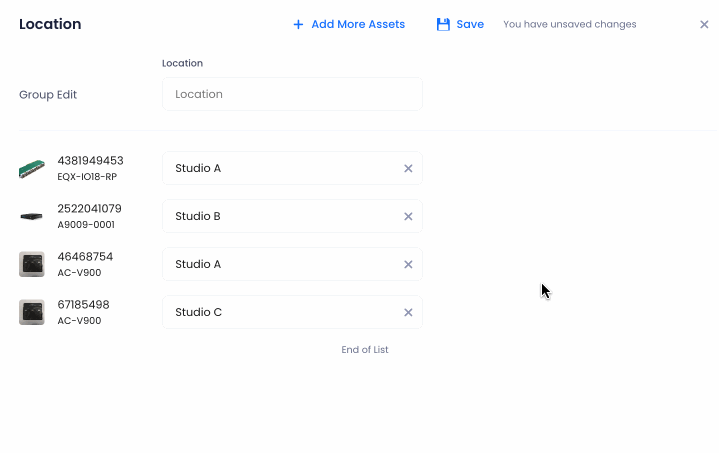The height and width of the screenshot is (453, 719).
Task: Click the EQX-IO18-RP model text
Action: 87,177
